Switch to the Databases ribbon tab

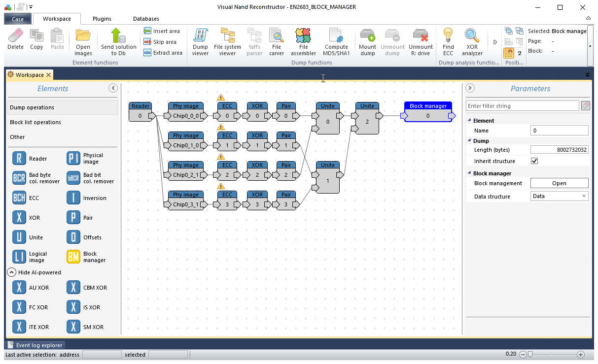click(x=146, y=19)
